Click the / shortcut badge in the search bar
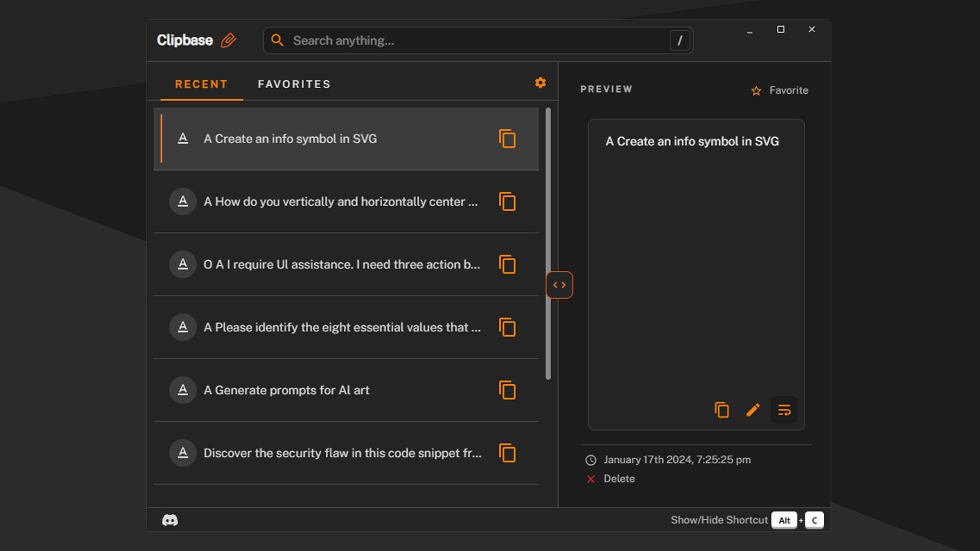 pos(679,40)
